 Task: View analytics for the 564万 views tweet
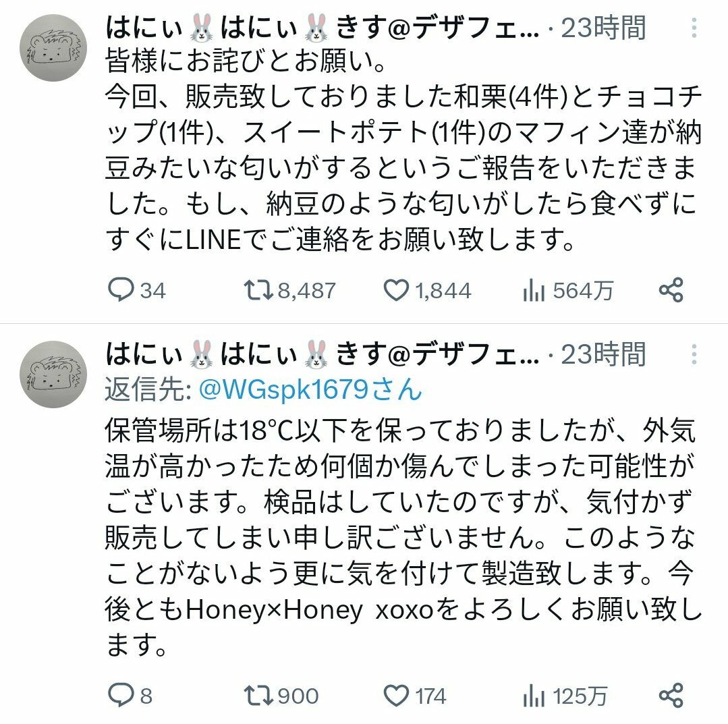click(x=567, y=291)
